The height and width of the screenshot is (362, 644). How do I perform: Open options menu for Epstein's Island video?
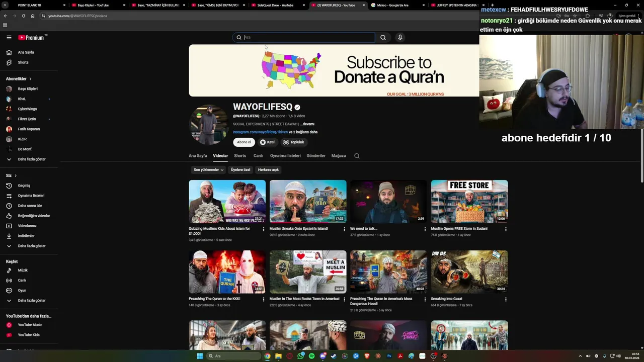pos(344,229)
